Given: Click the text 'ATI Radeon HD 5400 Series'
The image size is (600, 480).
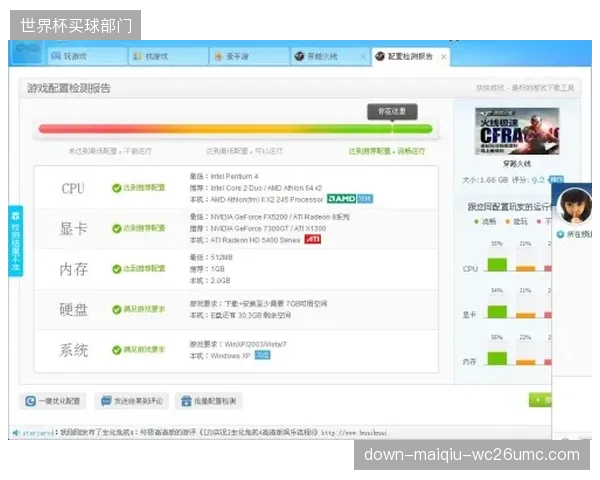Looking at the screenshot, I should coord(255,240).
